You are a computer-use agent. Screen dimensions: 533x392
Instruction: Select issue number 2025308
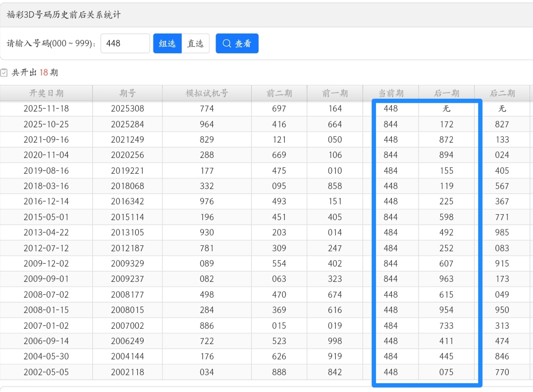(x=127, y=109)
